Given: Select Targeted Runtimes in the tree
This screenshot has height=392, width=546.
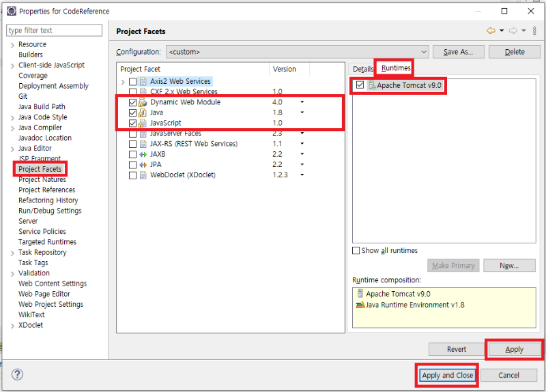Looking at the screenshot, I should (x=47, y=242).
